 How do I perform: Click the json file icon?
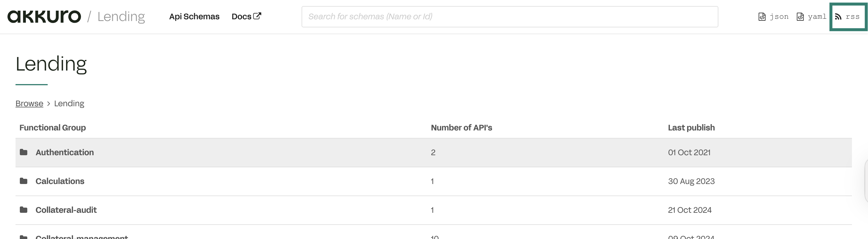[x=762, y=17]
